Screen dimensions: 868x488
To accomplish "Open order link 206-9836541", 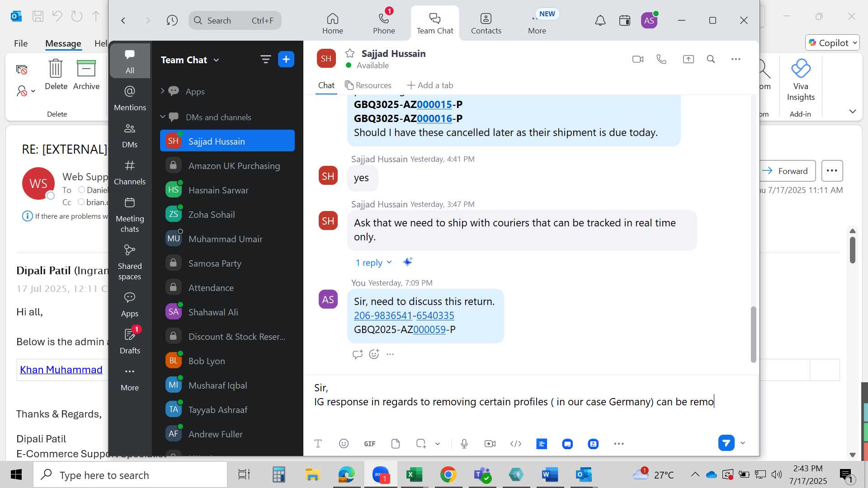I will (x=383, y=315).
